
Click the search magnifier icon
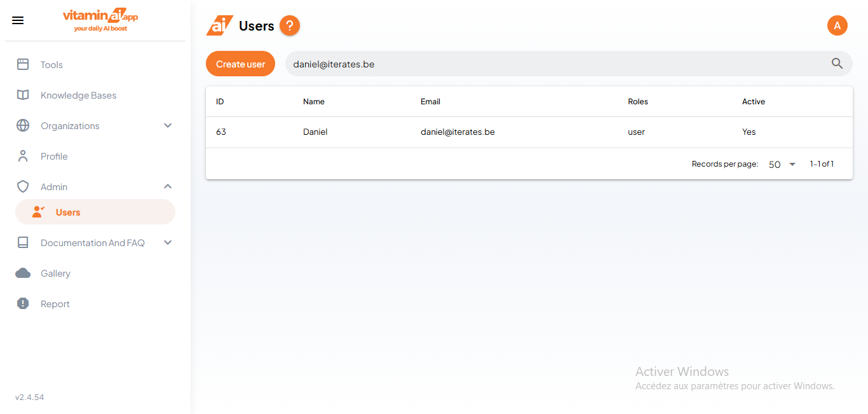tap(837, 64)
